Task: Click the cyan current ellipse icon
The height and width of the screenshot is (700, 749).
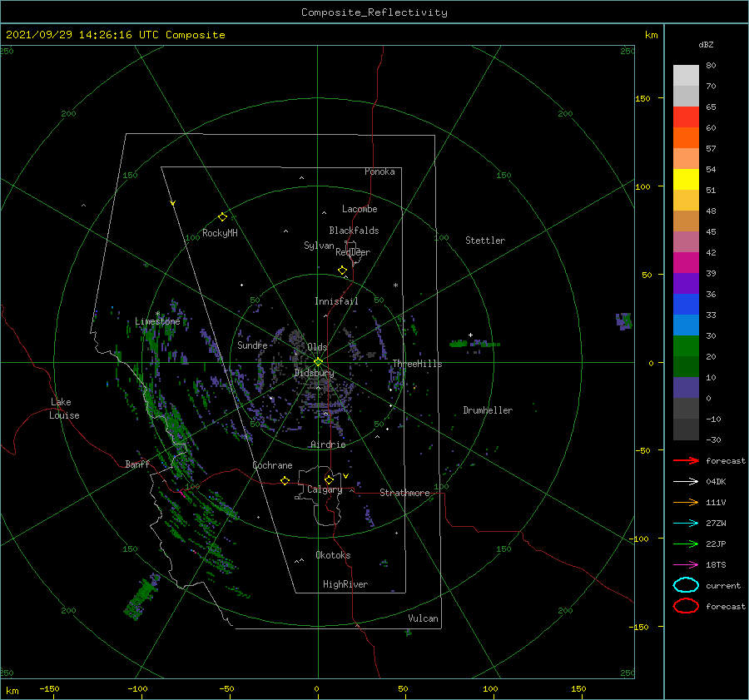Action: point(686,585)
